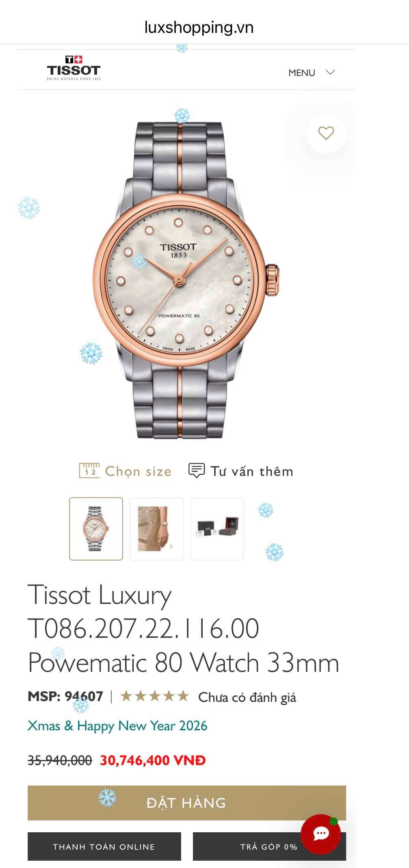Add watch to wishlist with heart icon
This screenshot has width=409, height=868.
coord(326,133)
